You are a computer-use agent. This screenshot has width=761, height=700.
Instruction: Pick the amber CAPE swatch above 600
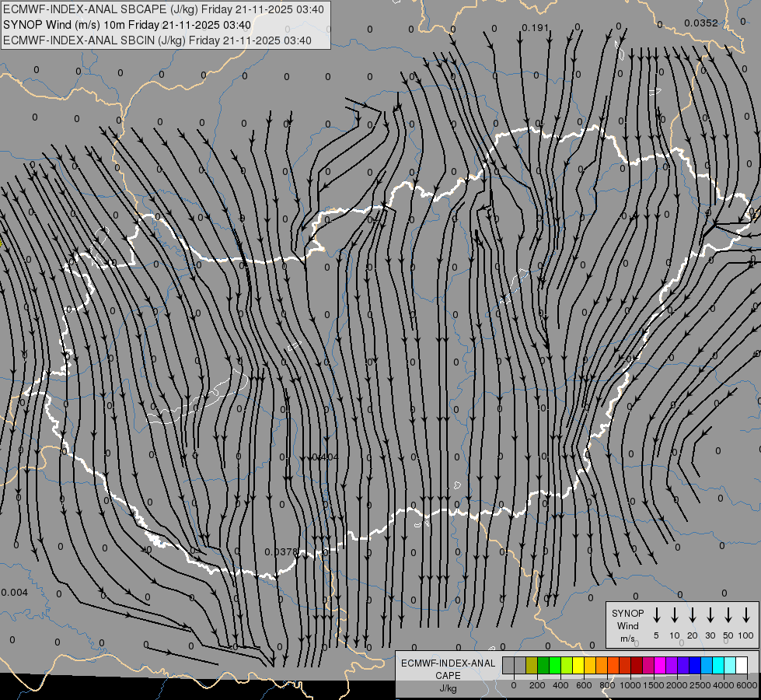[x=590, y=665]
